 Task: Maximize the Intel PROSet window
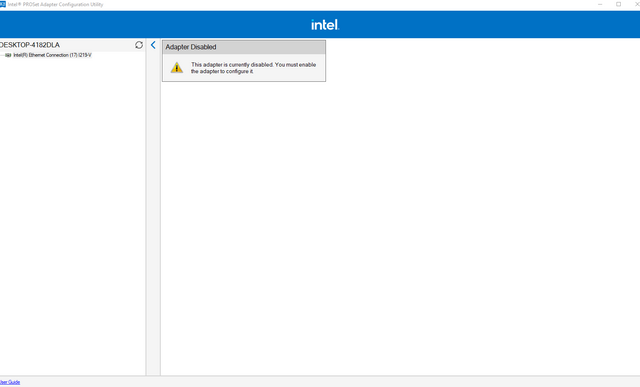pos(619,4)
